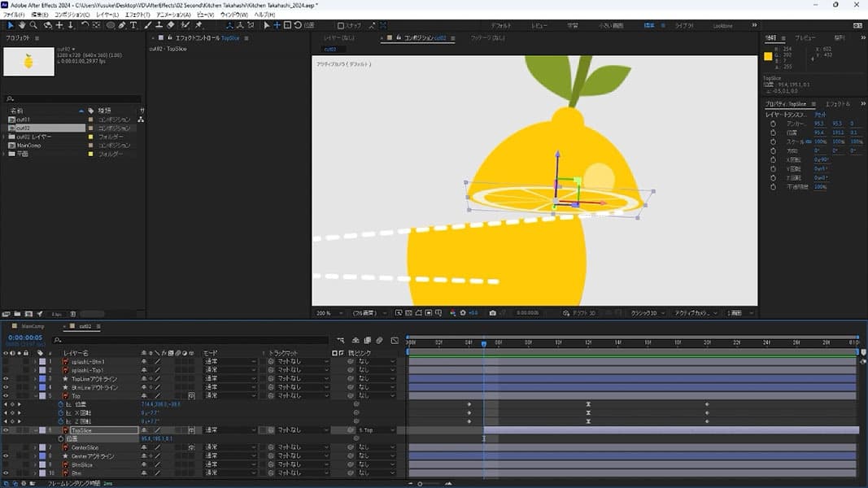This screenshot has height=488, width=868.
Task: Hide the TopLine アウトライン layer
Action: tap(6, 378)
